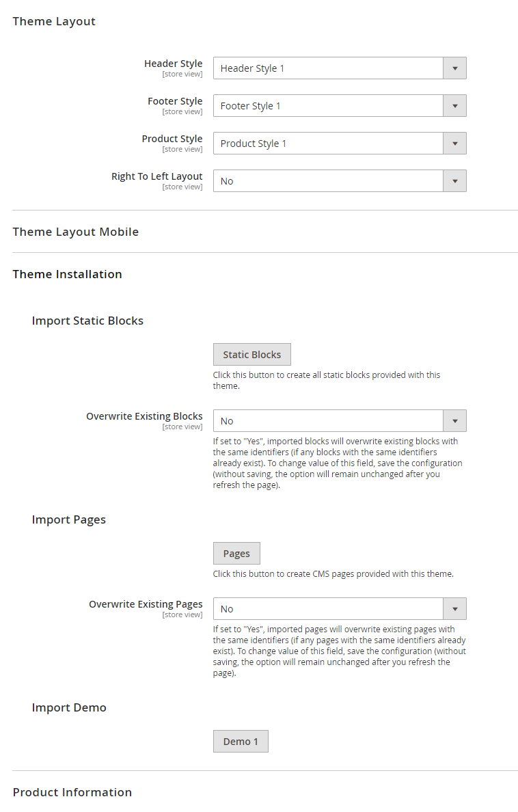518x812 pixels.
Task: Click the Footer Style dropdown arrow
Action: (454, 106)
